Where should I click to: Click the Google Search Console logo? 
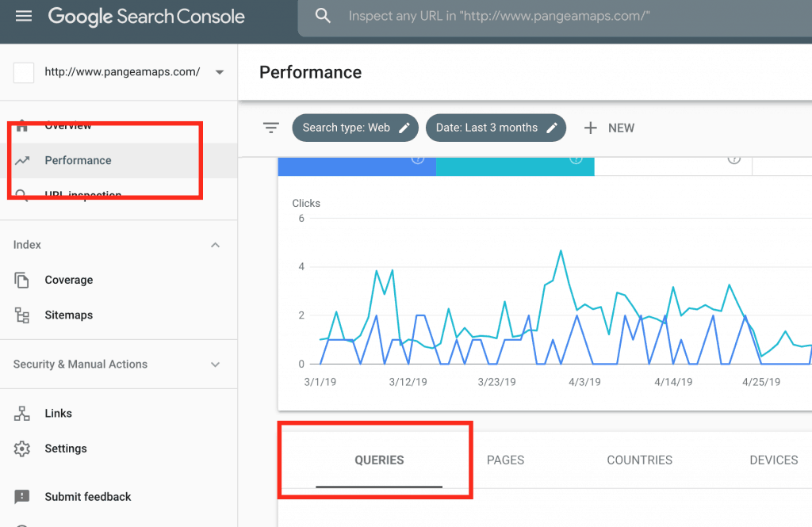(147, 17)
